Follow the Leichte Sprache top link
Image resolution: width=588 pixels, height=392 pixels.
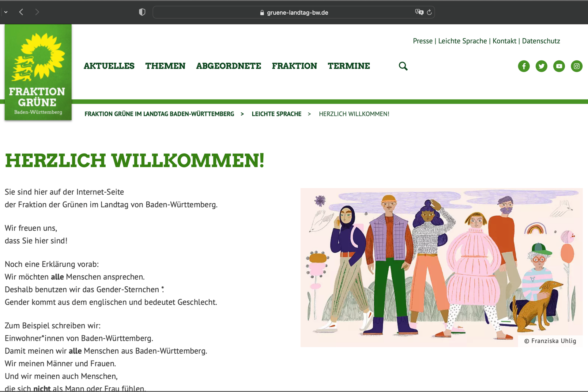[x=462, y=41]
